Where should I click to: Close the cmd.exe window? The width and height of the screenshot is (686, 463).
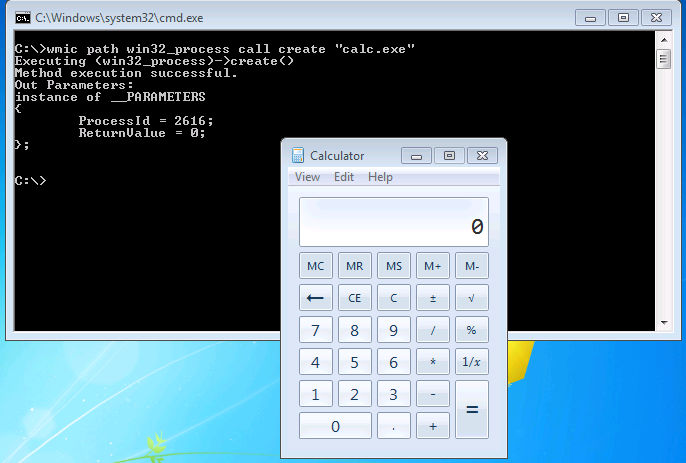point(656,18)
